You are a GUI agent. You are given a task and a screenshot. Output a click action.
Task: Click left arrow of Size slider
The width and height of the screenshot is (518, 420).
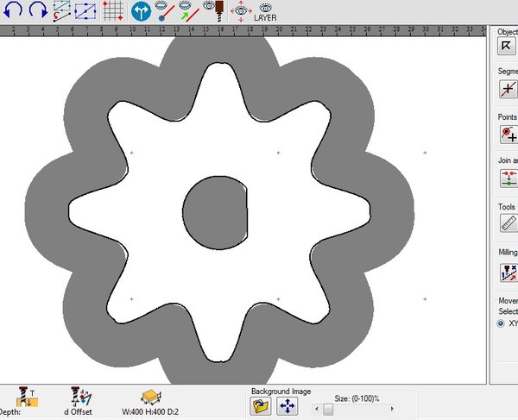[x=317, y=409]
